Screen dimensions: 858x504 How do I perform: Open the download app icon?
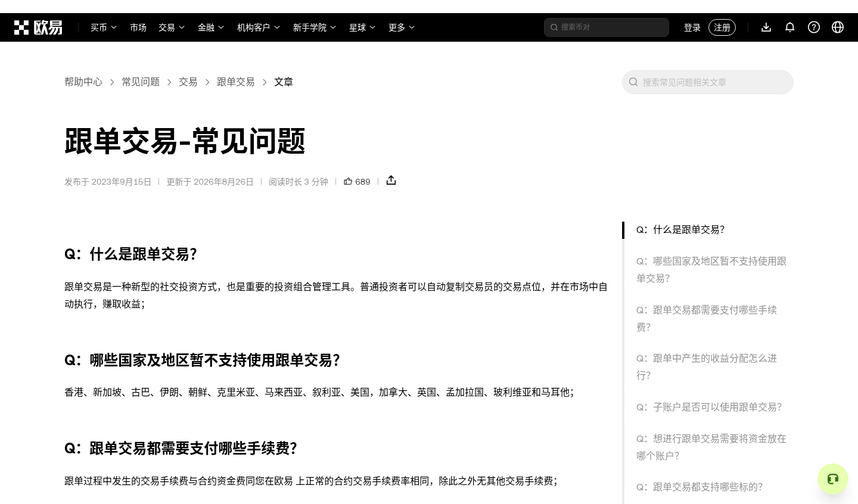click(x=766, y=27)
